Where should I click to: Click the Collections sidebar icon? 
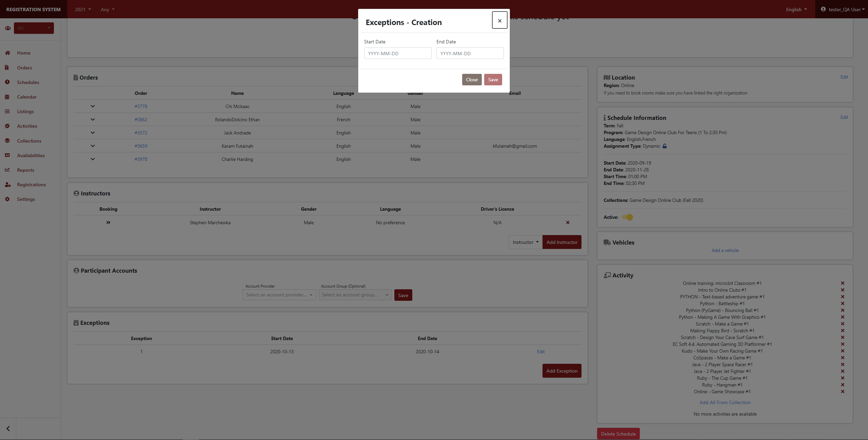pyautogui.click(x=7, y=141)
